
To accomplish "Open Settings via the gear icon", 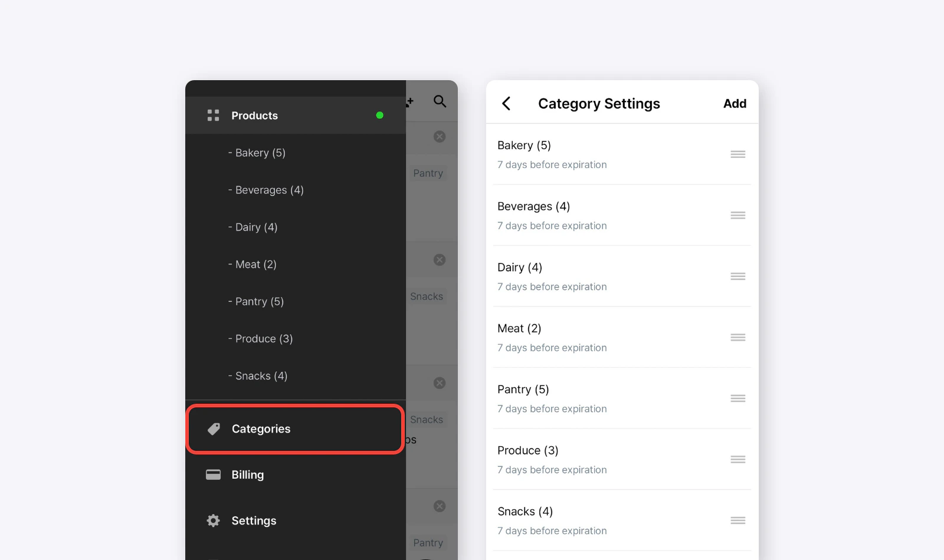I will pyautogui.click(x=213, y=521).
